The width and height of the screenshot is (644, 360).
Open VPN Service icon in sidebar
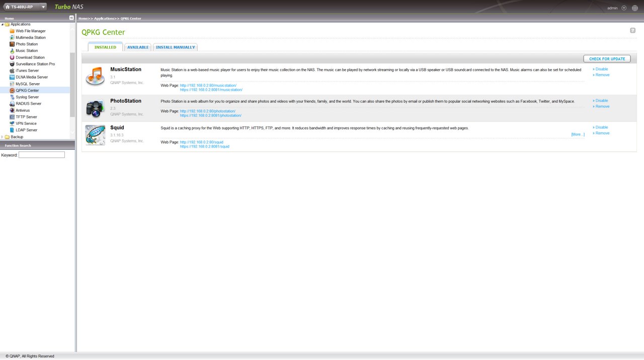[x=12, y=123]
